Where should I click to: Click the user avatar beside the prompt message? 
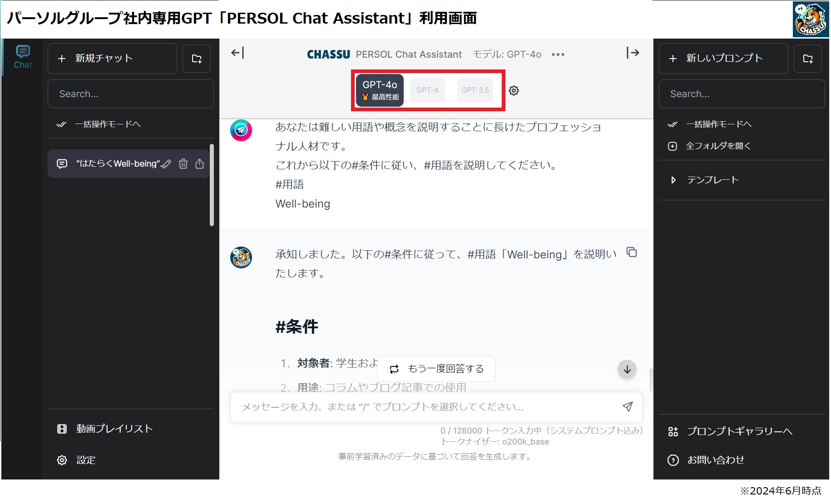(x=241, y=130)
